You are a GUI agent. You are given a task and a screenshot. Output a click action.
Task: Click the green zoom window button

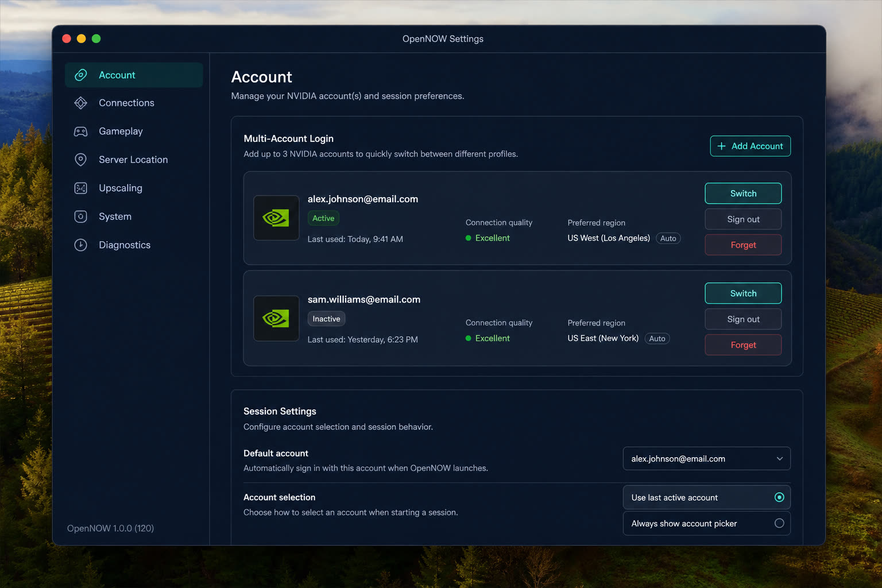[x=96, y=38]
